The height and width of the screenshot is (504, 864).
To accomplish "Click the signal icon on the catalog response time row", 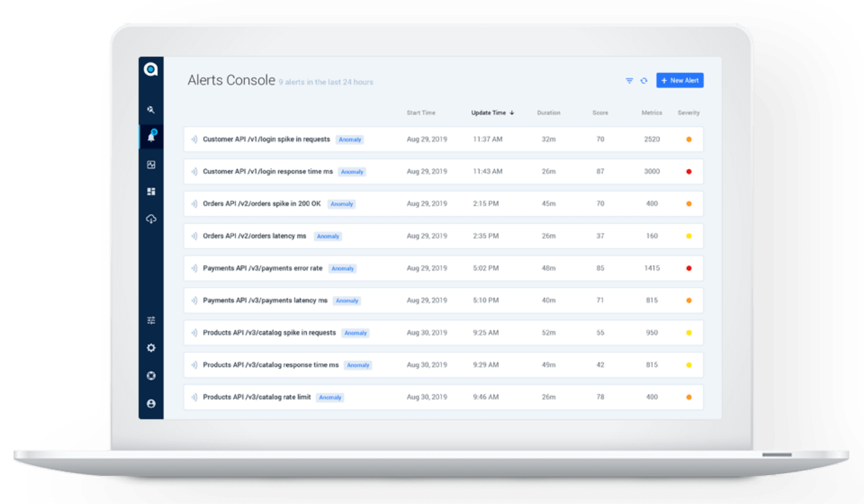I will coord(194,365).
